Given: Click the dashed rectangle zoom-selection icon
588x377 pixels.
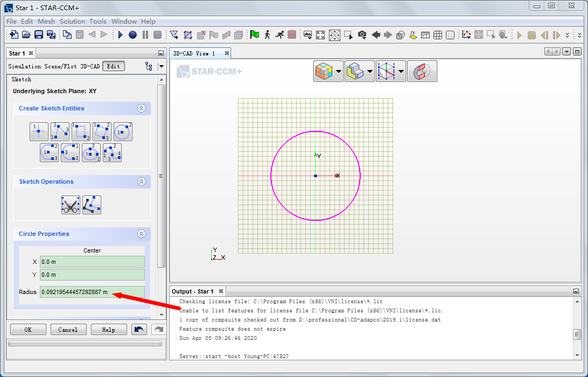Looking at the screenshot, I should pyautogui.click(x=348, y=35).
